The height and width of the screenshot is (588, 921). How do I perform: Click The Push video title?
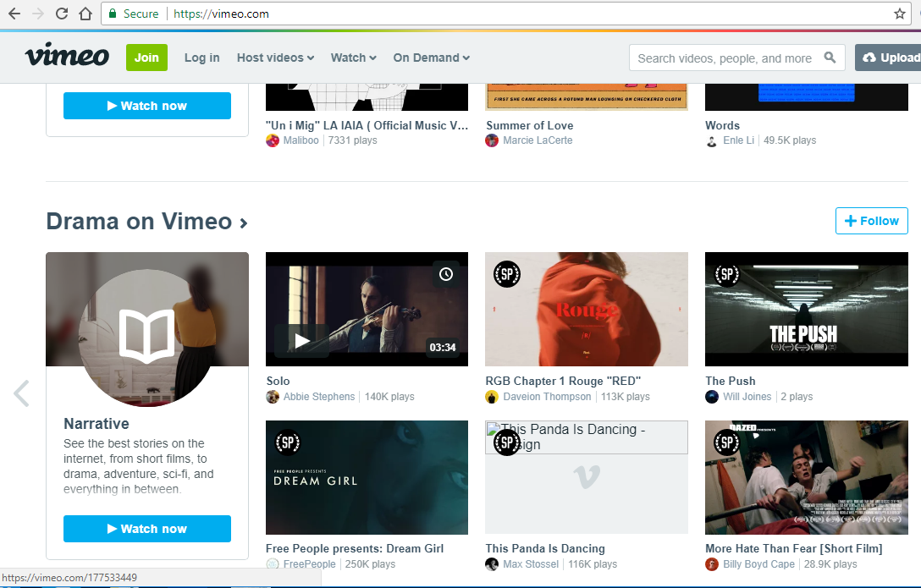(x=730, y=381)
